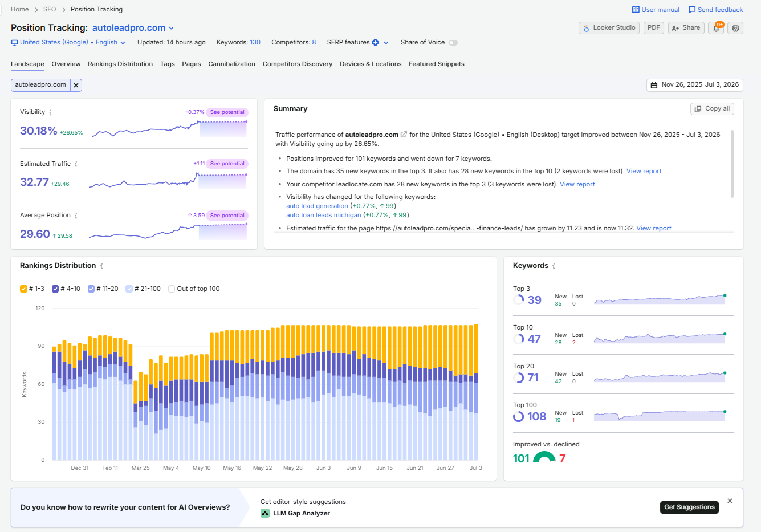Open auto loan leads michigan keyword link
The width and height of the screenshot is (761, 532).
click(323, 215)
